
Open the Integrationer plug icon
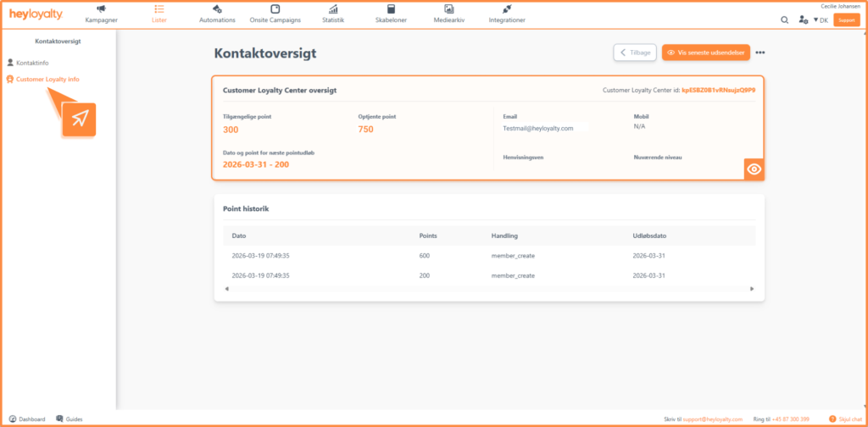click(x=507, y=8)
